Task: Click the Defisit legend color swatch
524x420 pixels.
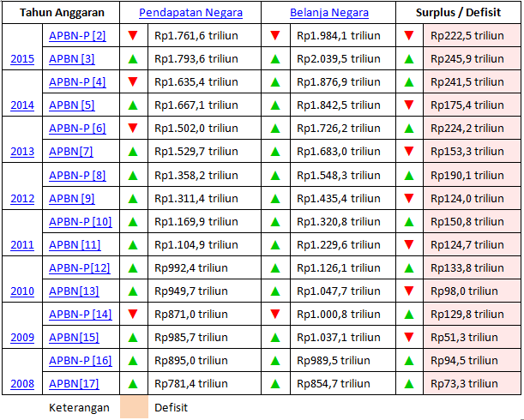Action: tap(133, 407)
